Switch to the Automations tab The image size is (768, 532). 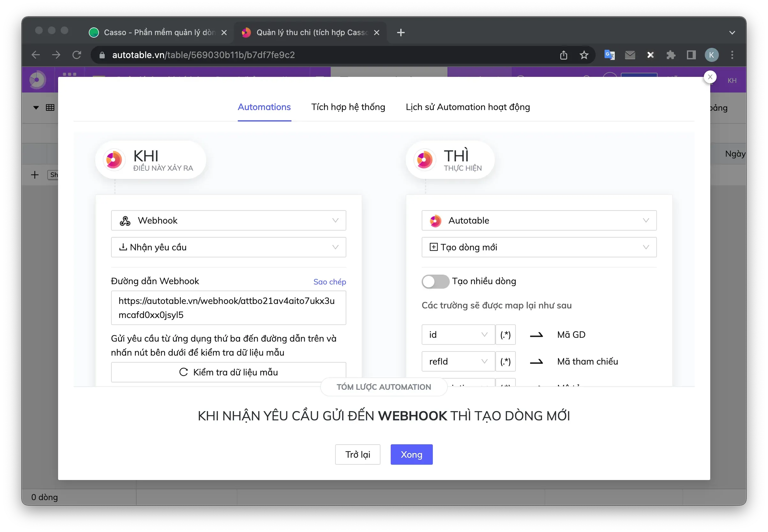(x=264, y=107)
